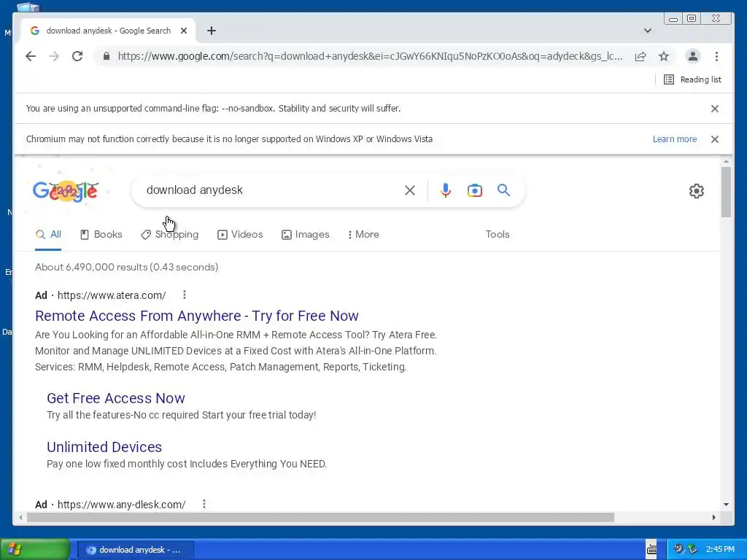Bookmark this page with the star icon
747x560 pixels.
click(x=664, y=56)
